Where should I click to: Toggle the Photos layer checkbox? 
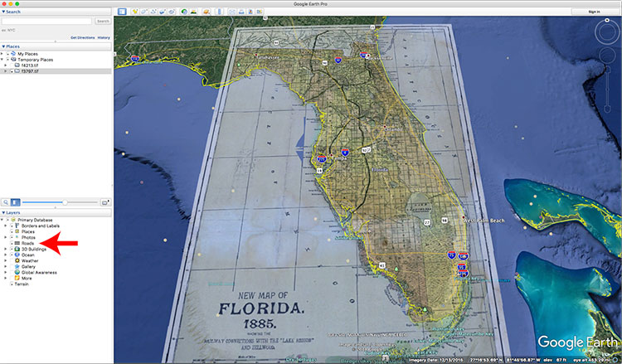(12, 237)
